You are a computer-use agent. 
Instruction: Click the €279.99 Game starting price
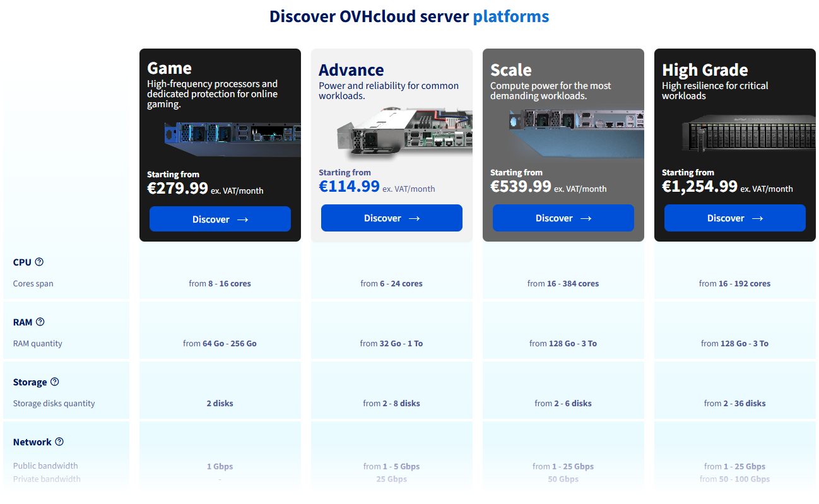coord(177,188)
